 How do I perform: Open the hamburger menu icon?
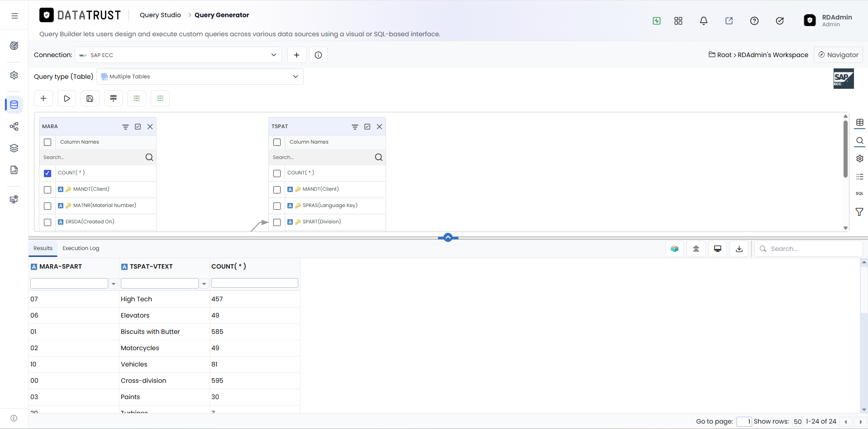pyautogui.click(x=14, y=16)
